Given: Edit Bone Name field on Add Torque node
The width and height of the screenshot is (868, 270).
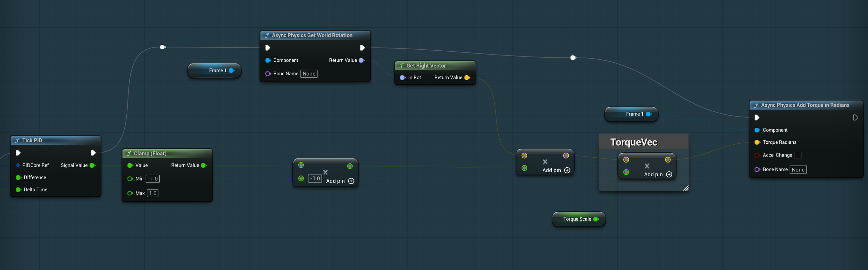Looking at the screenshot, I should pos(798,170).
